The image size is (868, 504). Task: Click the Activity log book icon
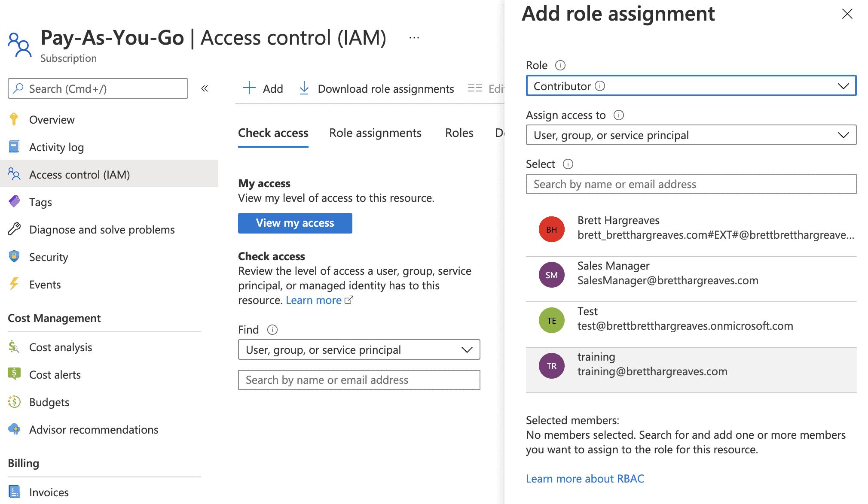[x=14, y=147]
